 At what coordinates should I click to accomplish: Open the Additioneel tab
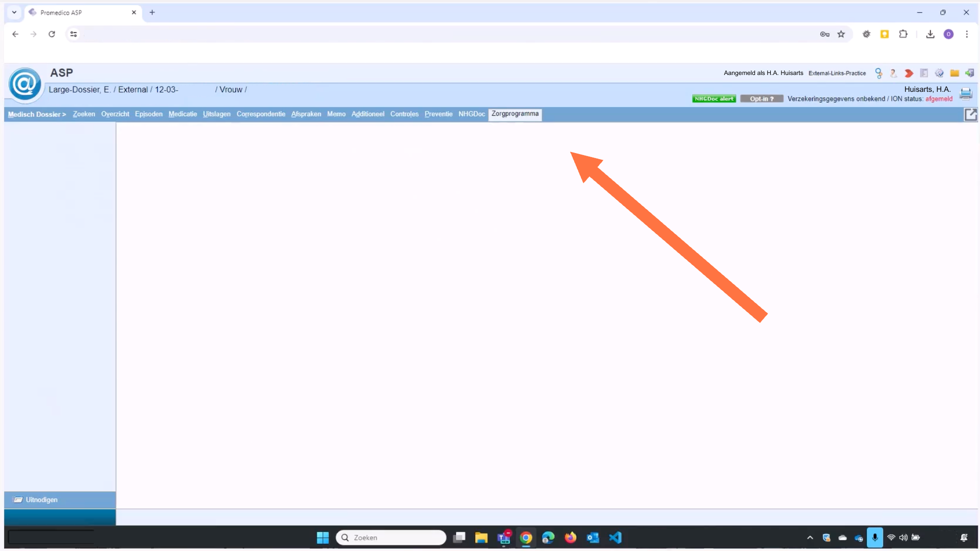coord(367,114)
